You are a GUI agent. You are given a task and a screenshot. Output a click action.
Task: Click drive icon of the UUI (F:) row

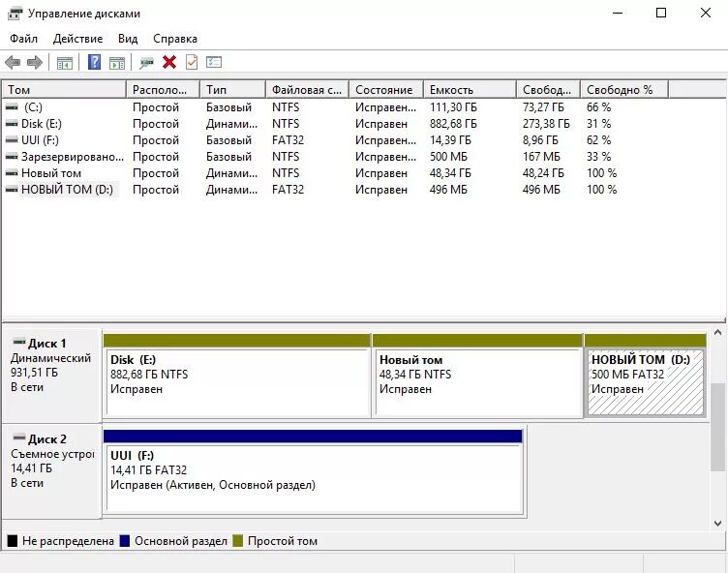tap(12, 140)
